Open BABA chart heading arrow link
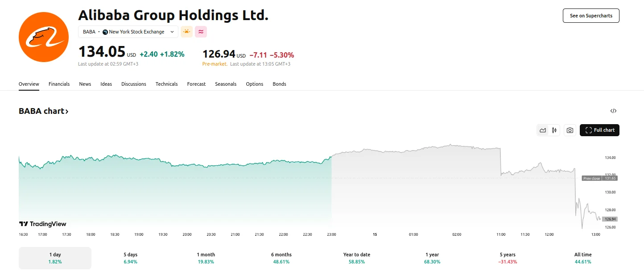The width and height of the screenshot is (644, 280). pos(44,111)
